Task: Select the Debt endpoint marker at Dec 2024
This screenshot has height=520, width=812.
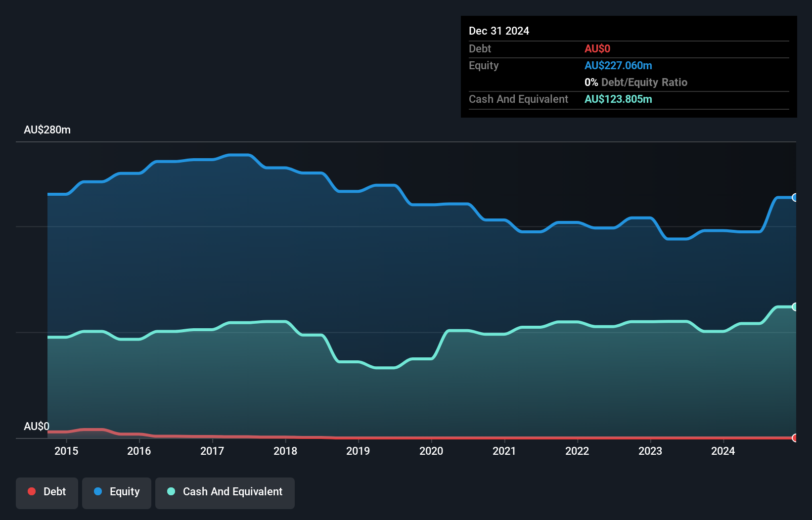Action: [x=795, y=438]
